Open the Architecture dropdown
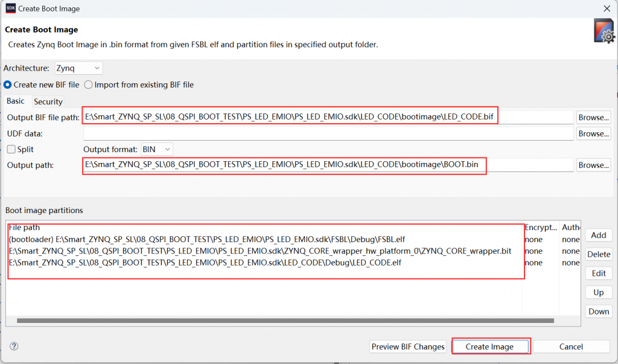Image resolution: width=618 pixels, height=364 pixels. tap(78, 68)
